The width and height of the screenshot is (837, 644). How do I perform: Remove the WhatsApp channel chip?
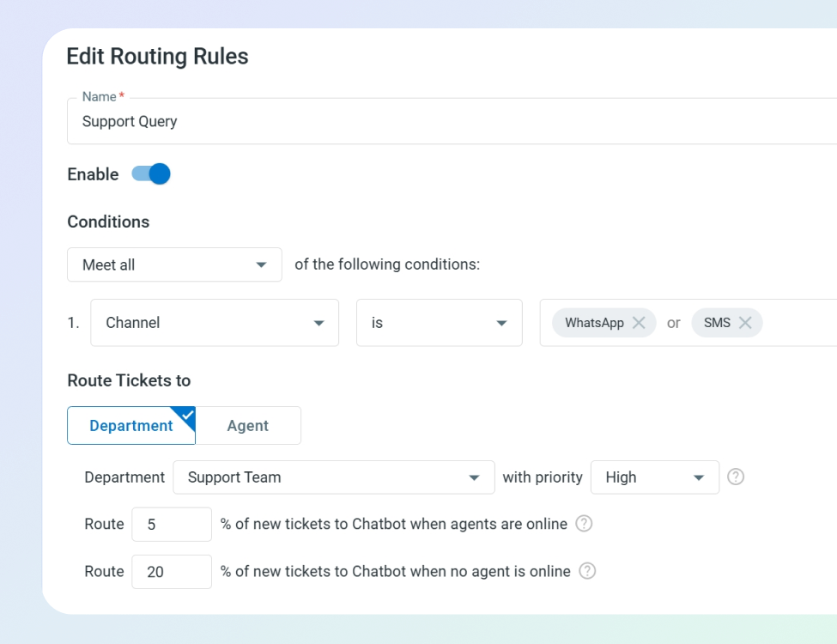click(639, 323)
